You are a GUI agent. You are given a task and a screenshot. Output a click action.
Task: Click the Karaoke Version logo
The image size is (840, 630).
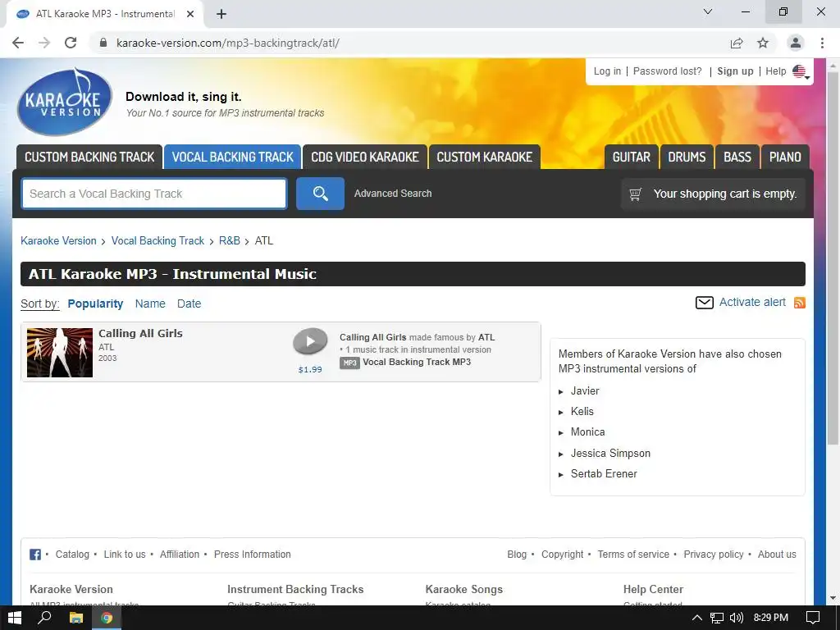coord(65,102)
